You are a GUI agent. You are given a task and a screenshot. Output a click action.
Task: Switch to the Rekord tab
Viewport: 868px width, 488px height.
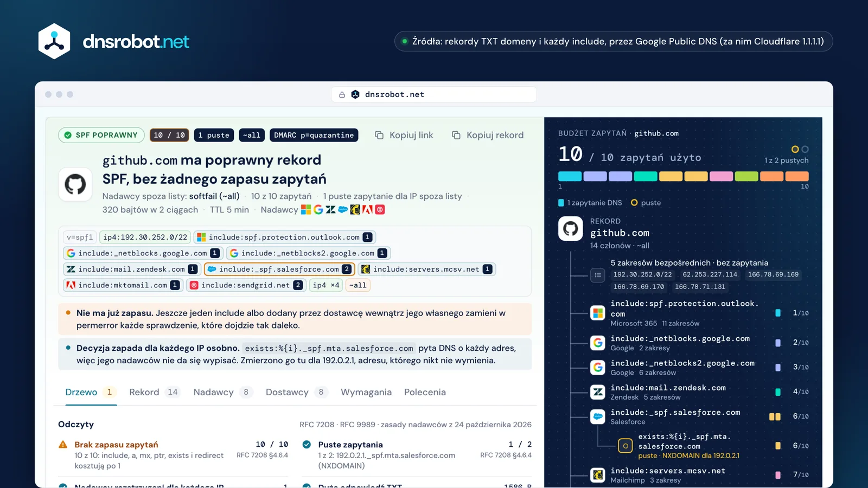(154, 392)
